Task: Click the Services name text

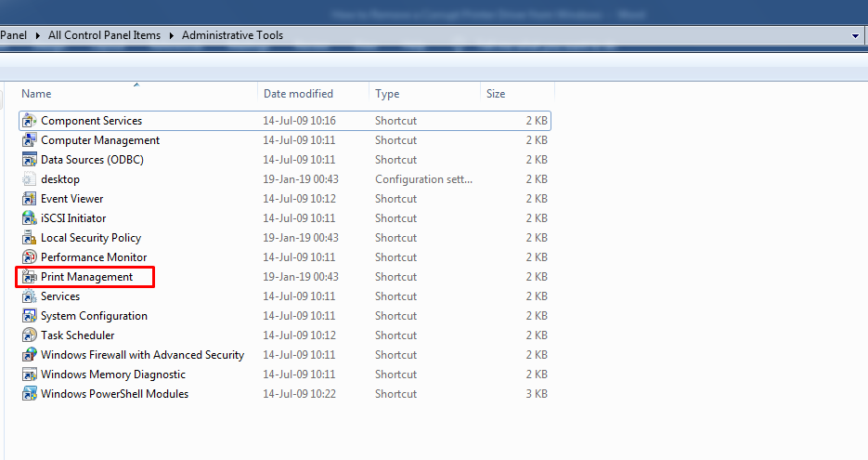Action: click(x=60, y=296)
